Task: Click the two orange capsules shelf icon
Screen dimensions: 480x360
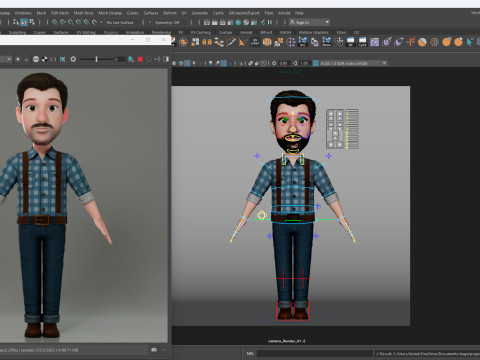Action: [x=207, y=42]
